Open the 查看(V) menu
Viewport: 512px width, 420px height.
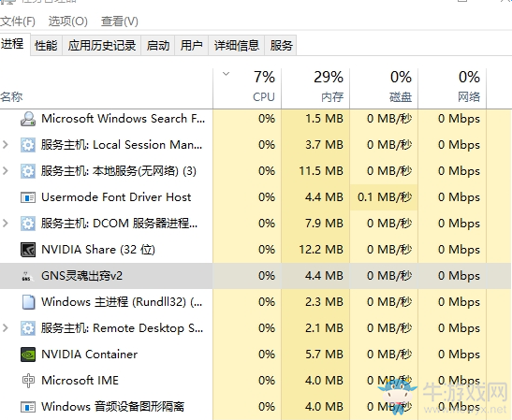(120, 22)
